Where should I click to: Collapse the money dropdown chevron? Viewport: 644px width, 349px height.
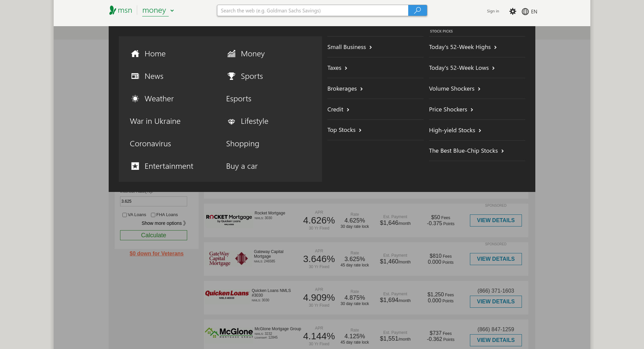172,11
